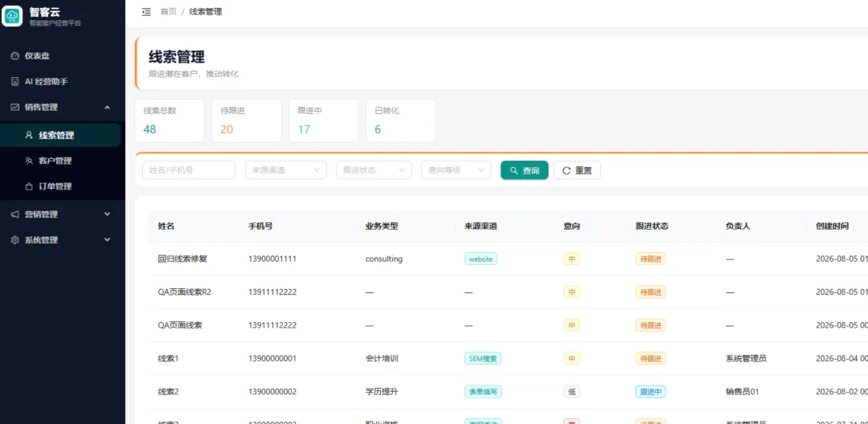The image size is (868, 424).
Task: Click the 创建时间 column header
Action: click(833, 226)
